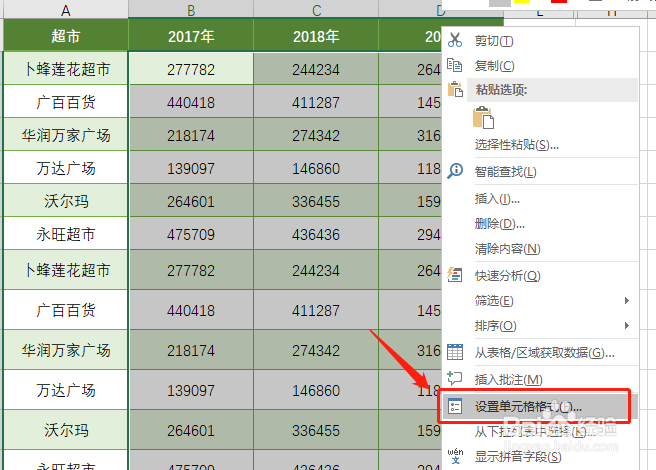Click the wén icon for 显示拼音字段
The image size is (656, 470).
[x=455, y=456]
